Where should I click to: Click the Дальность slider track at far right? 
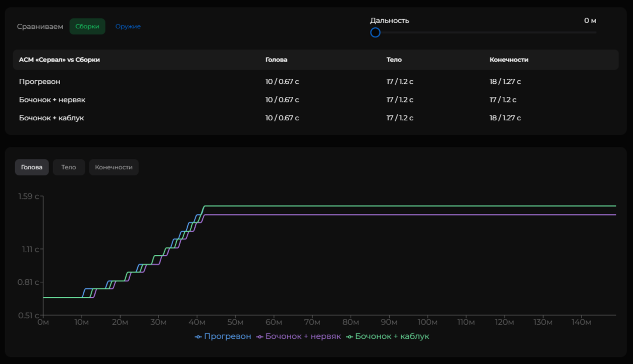pos(594,32)
